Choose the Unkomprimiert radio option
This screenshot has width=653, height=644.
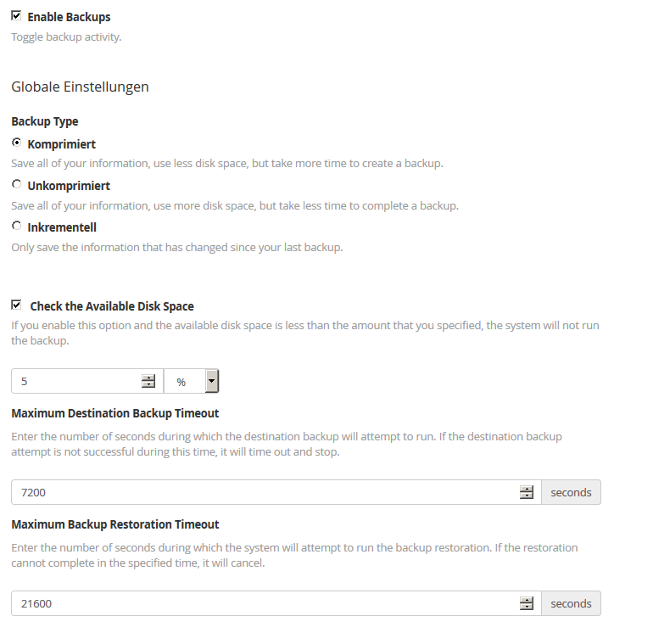click(17, 184)
